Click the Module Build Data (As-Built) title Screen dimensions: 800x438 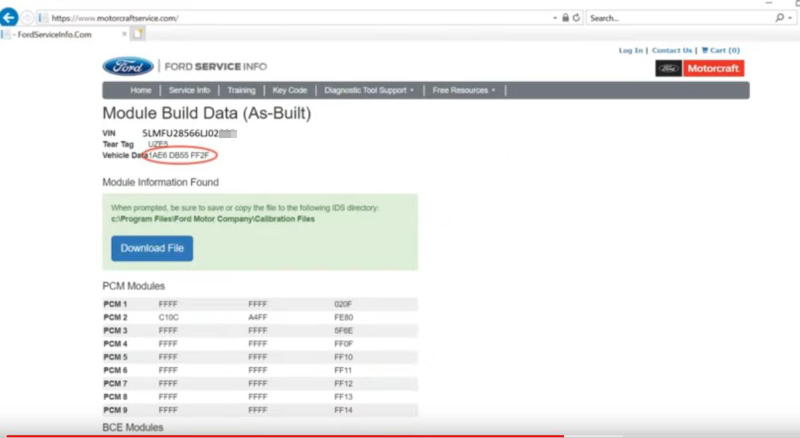207,113
